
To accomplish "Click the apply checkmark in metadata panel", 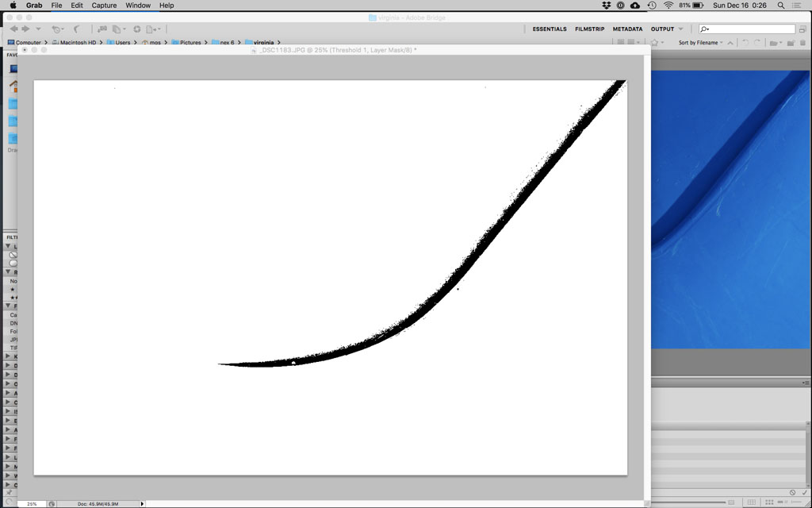I will coord(804,492).
